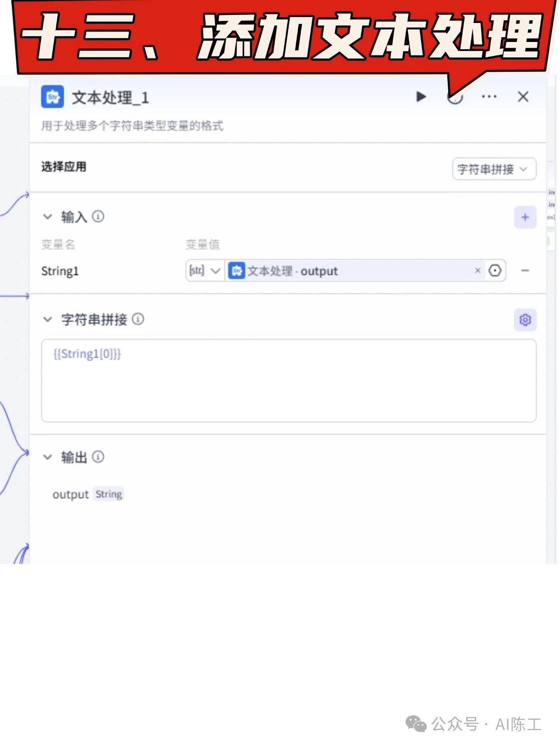
Task: Collapse the 字符串拼接 section
Action: point(47,319)
